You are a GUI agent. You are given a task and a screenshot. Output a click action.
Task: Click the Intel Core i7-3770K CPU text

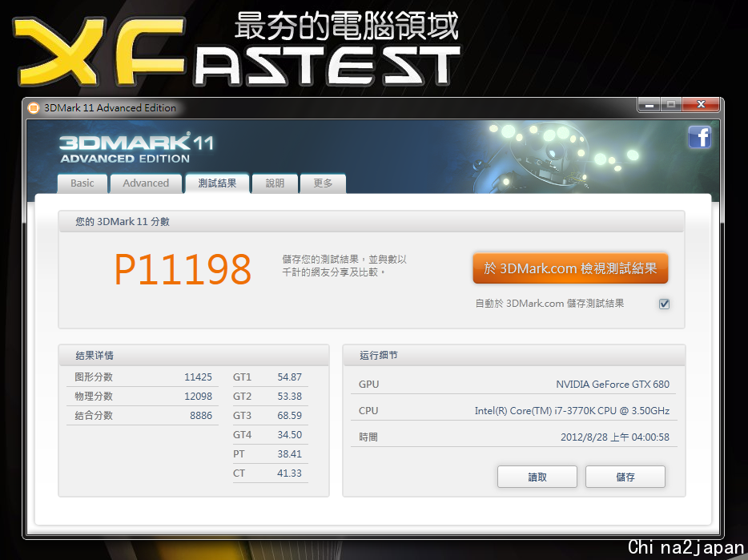572,410
